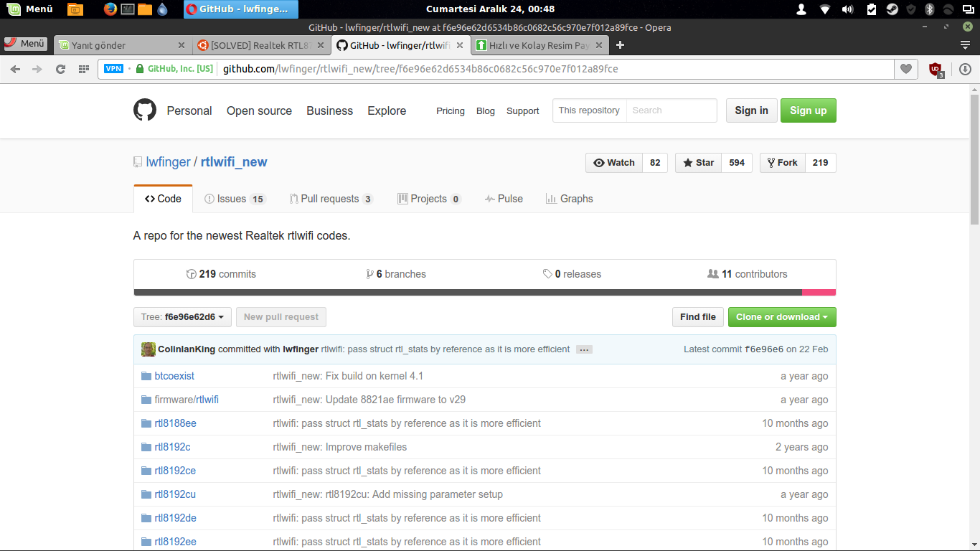Click the Bluetooth tray icon
The image size is (980, 551).
tap(930, 9)
